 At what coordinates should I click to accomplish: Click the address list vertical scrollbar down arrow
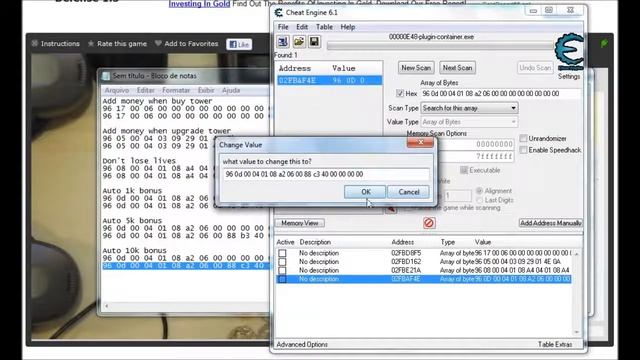[576, 332]
